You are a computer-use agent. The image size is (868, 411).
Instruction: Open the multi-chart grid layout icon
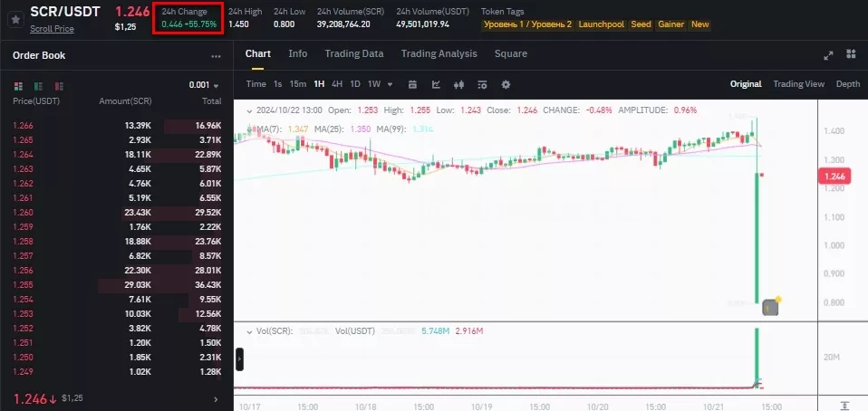point(852,53)
